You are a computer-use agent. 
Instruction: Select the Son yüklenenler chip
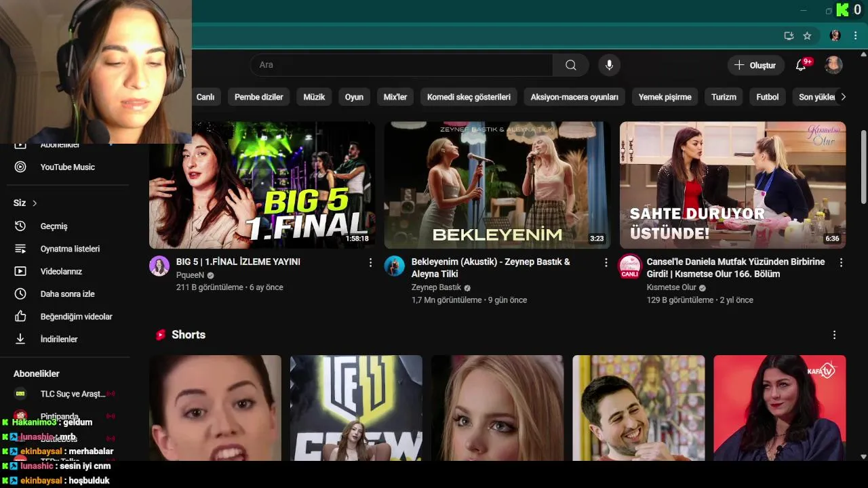click(x=816, y=97)
